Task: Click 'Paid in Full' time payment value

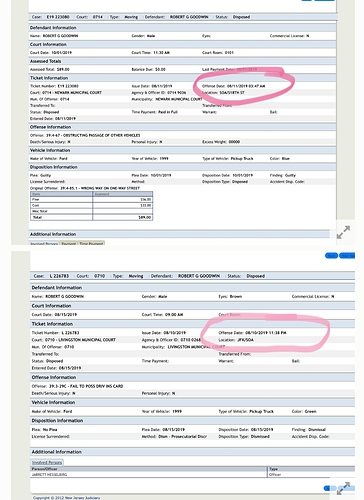Action: pos(168,112)
